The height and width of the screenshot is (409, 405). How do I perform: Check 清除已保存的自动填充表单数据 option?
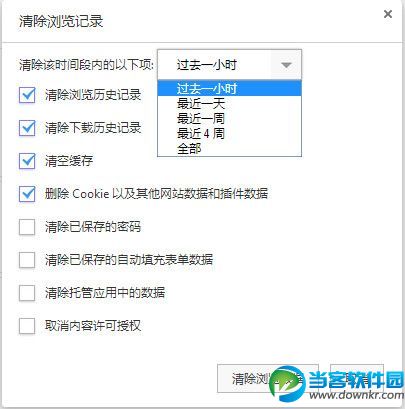(27, 260)
